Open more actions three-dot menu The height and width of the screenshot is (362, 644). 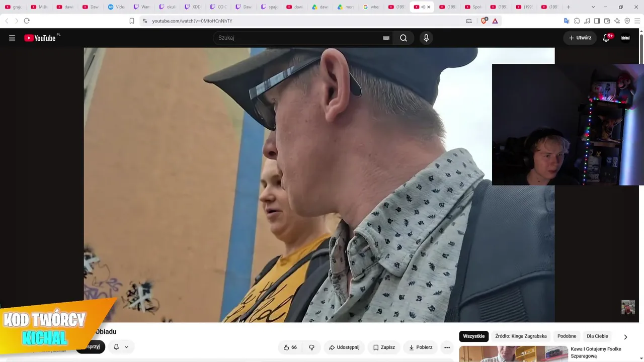[x=447, y=347]
